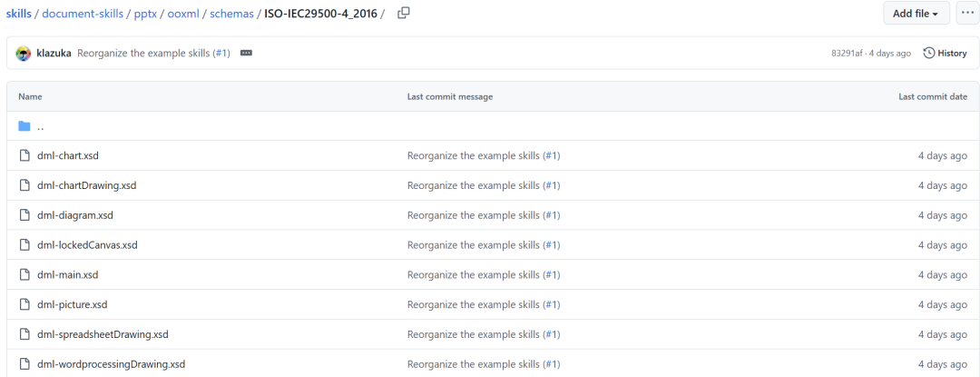
Task: Click ISO-IEC29500-4_2016 current folder text
Action: [x=320, y=13]
